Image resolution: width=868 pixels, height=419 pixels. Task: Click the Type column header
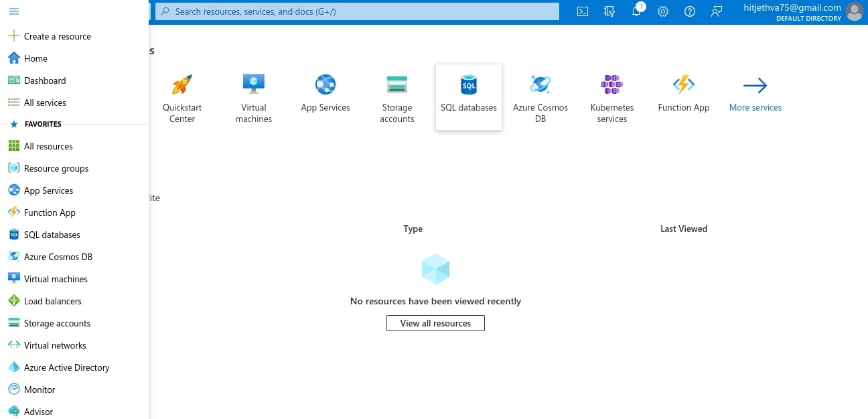pos(413,229)
